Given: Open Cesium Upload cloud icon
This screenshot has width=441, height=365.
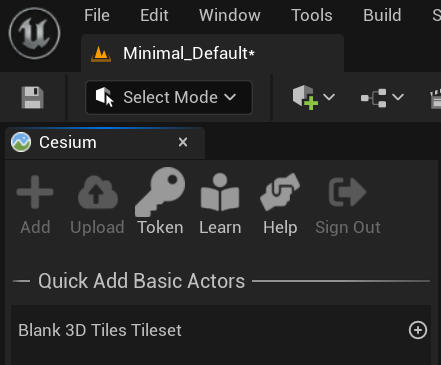Looking at the screenshot, I should click(98, 192).
